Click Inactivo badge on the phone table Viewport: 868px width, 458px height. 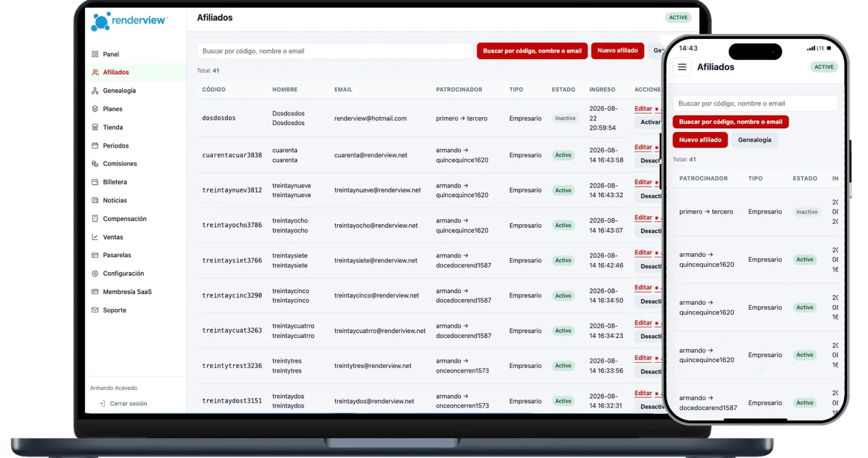tap(807, 212)
